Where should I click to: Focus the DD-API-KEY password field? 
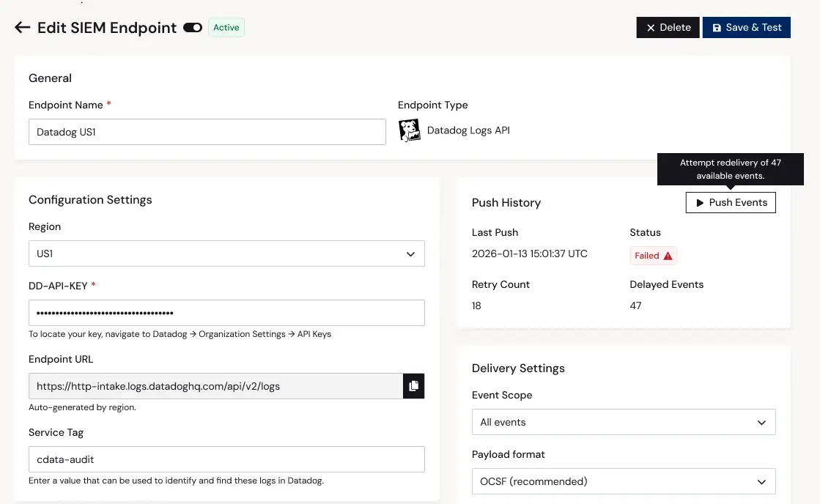(x=226, y=313)
